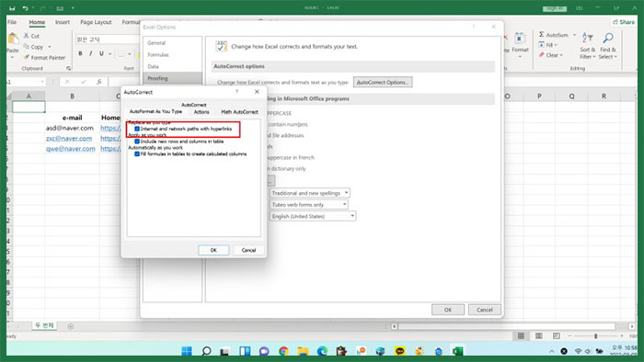Screen dimensions: 644x362
Task: Switch to Math AutoCorrect tab
Action: 239,111
